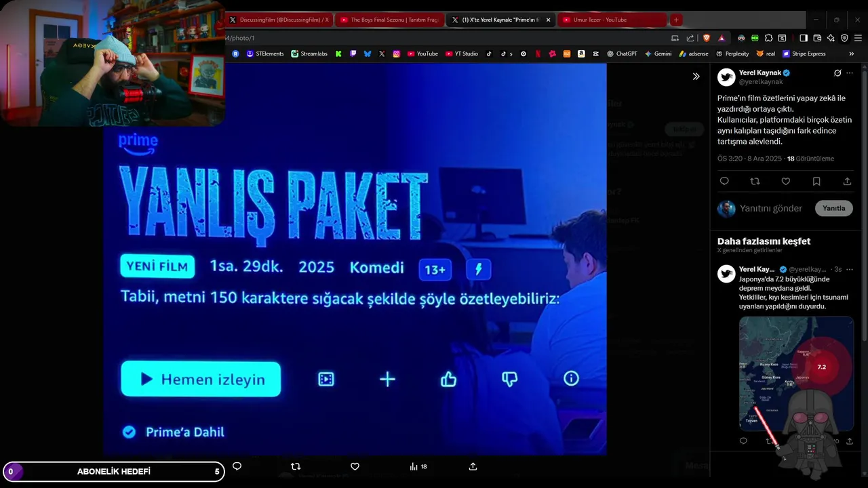Like the Prime summary tweet in side panel
This screenshot has width=868, height=488.
click(785, 181)
